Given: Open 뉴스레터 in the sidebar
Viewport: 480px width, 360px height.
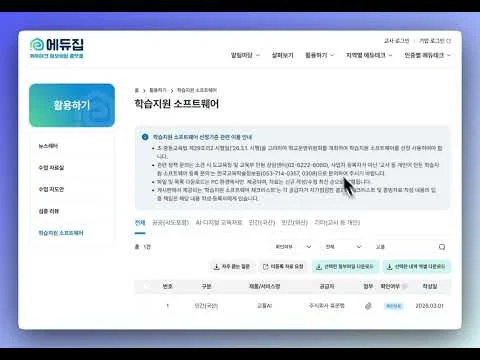Looking at the screenshot, I should [x=48, y=146].
